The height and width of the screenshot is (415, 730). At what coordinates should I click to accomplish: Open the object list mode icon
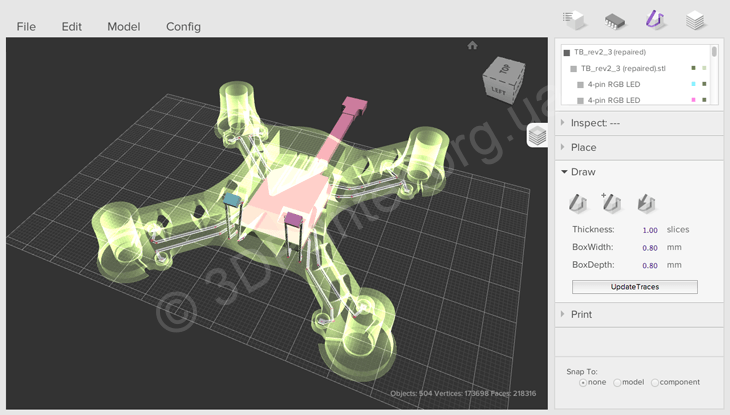pyautogui.click(x=574, y=19)
